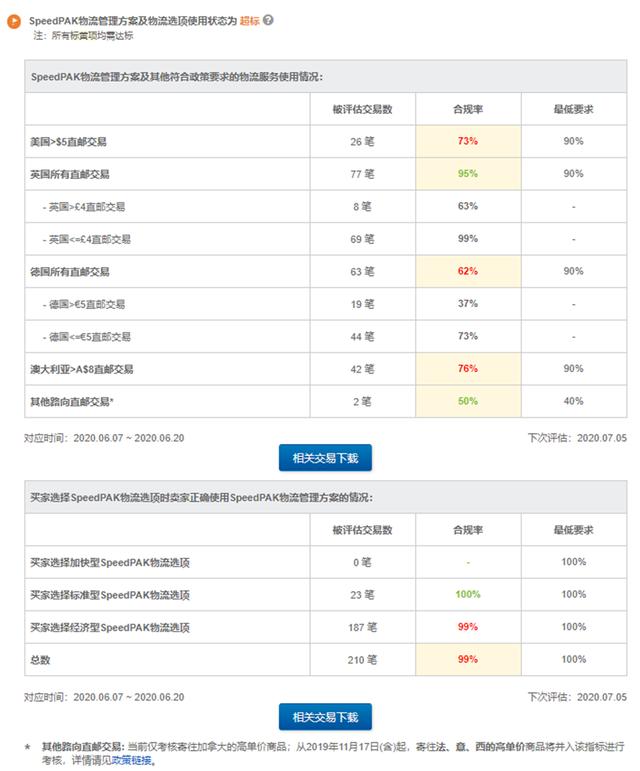Select the 德国所有直邮交易 row label

70,271
